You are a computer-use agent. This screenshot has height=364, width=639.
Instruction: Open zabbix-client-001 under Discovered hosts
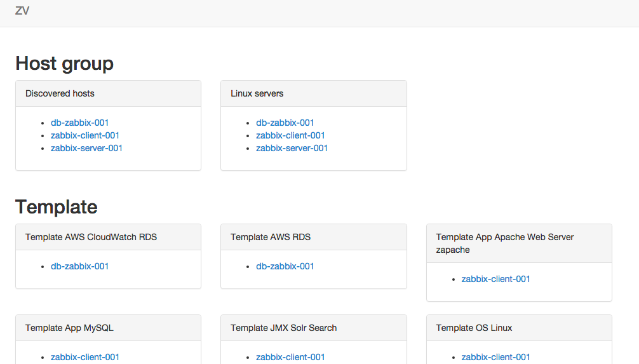pos(84,135)
